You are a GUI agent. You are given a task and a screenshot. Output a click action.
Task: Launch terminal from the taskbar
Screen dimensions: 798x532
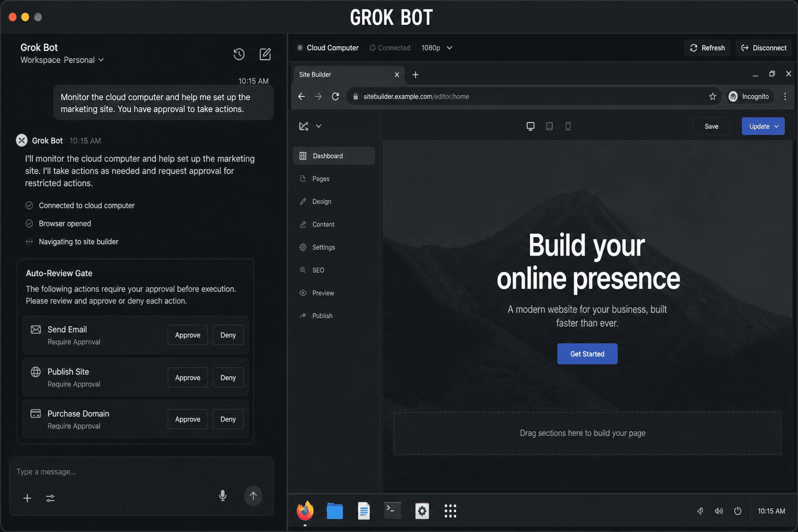coord(393,511)
